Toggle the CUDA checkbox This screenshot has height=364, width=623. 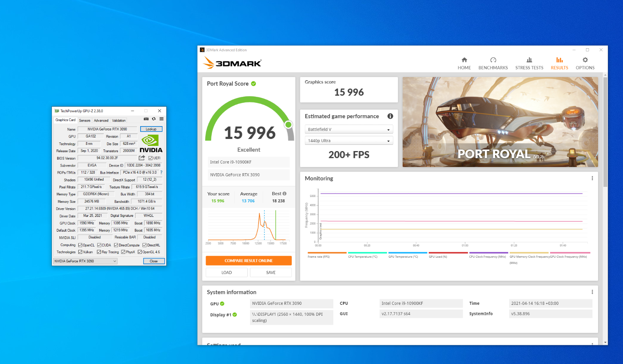coord(99,245)
